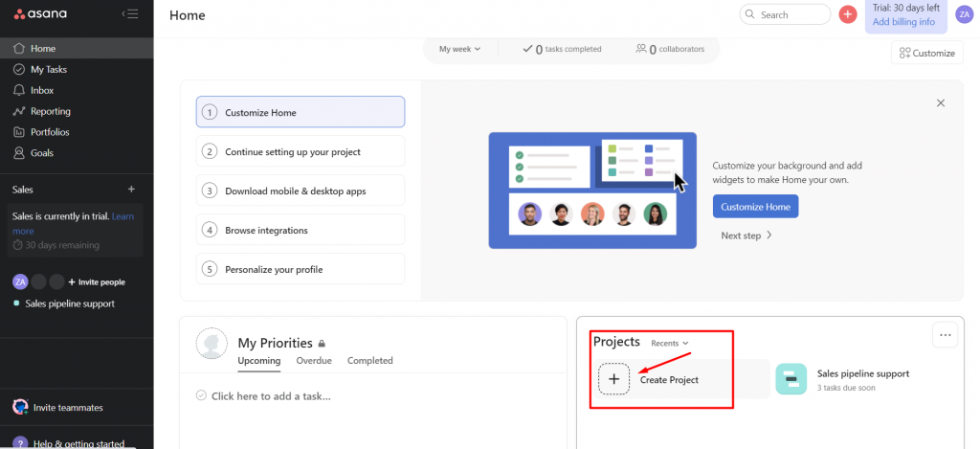Toggle the add-task checkmark in My Priorities
Image resolution: width=980 pixels, height=449 pixels.
(x=201, y=395)
